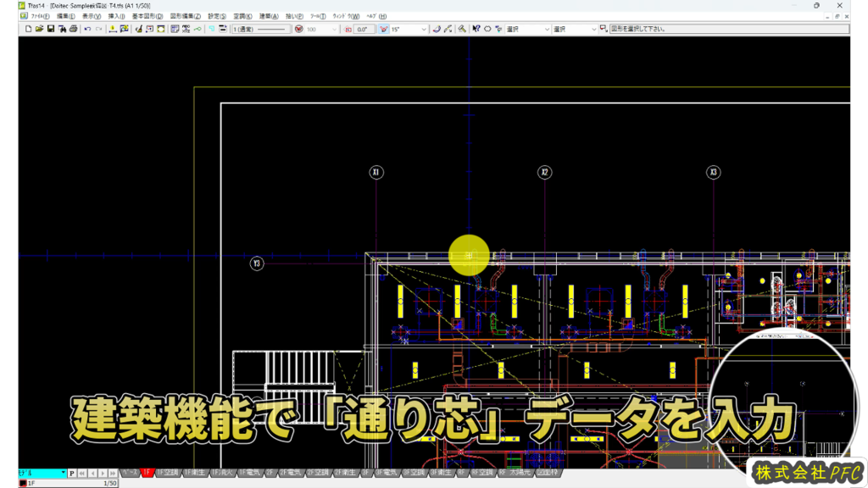Image resolution: width=868 pixels, height=488 pixels.
Task: Click the 0.0° angle input field
Action: coord(364,29)
